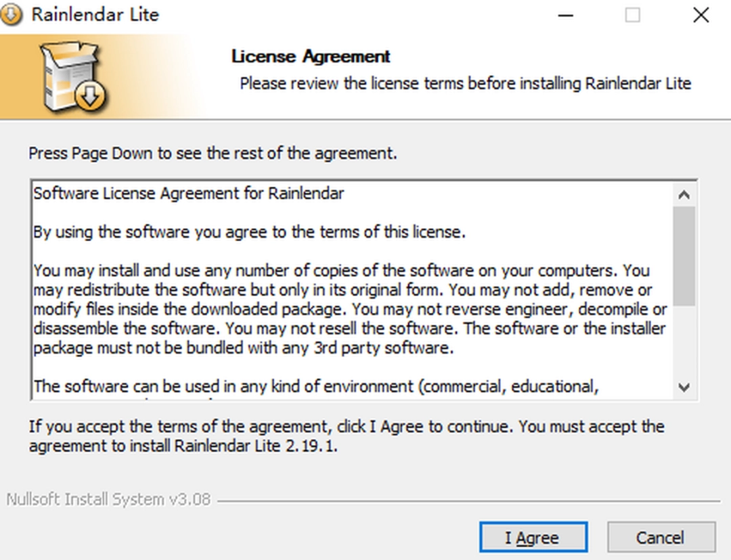731x560 pixels.
Task: Cancel the installation
Action: (661, 538)
